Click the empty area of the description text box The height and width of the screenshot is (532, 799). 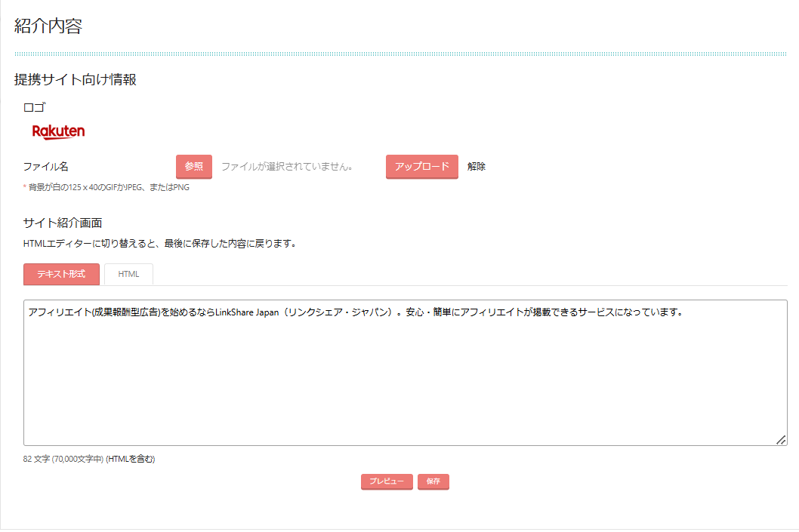tap(405, 385)
